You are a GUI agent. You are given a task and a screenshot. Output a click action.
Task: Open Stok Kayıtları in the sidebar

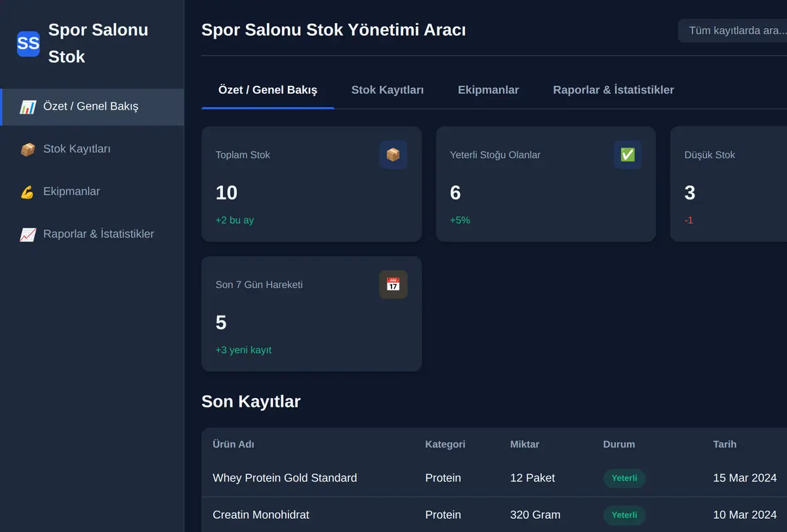coord(92,150)
